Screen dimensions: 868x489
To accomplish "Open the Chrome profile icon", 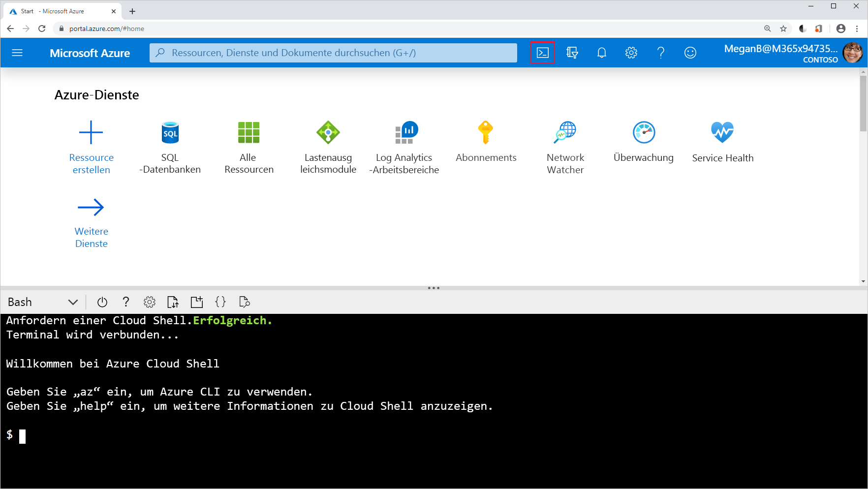I will tap(841, 29).
